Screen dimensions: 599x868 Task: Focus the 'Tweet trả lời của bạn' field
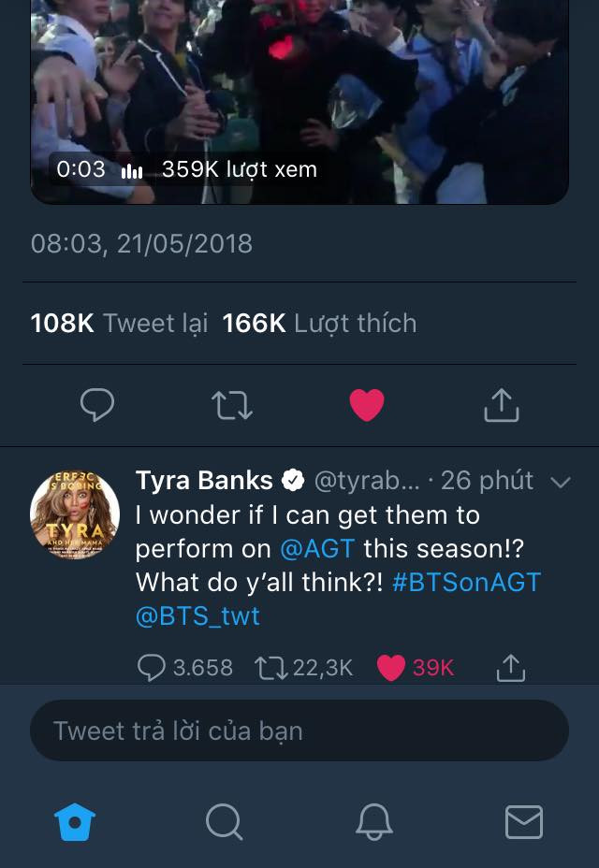[x=299, y=731]
